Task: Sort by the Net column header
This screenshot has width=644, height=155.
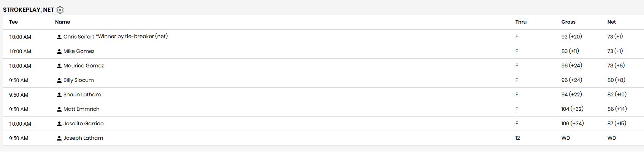Action: pos(611,22)
